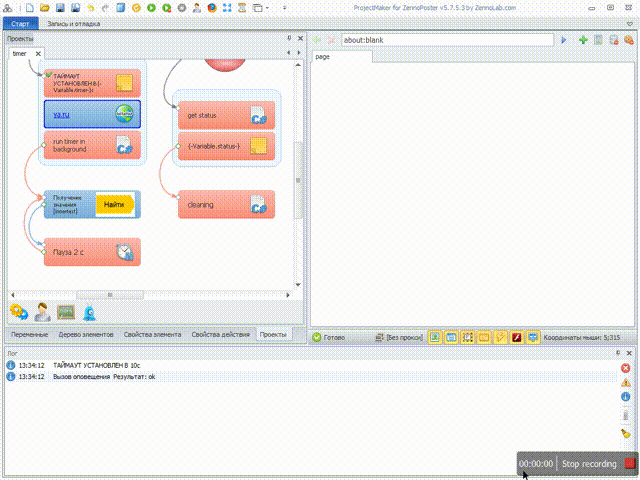This screenshot has width=640, height=480.
Task: Toggle the red Flash plugin icon
Action: tap(517, 338)
